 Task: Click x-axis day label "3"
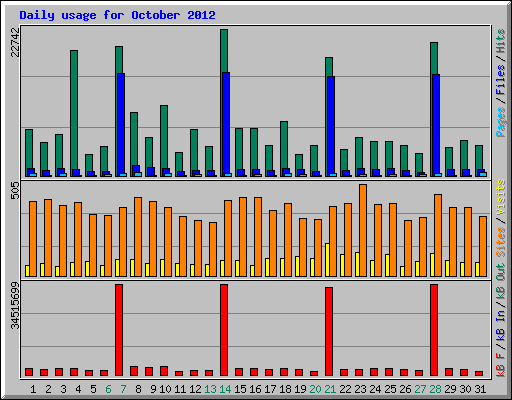pyautogui.click(x=63, y=389)
